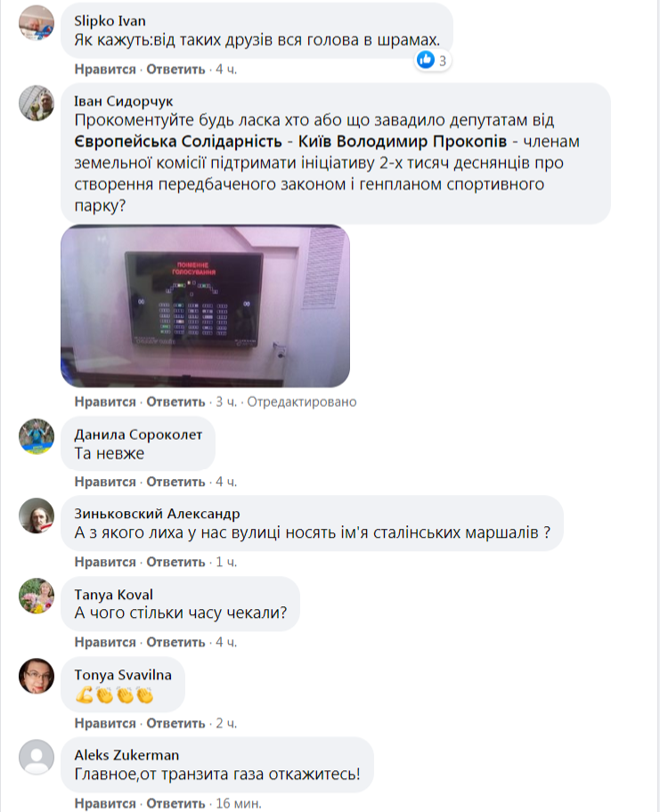Open Данила Сороколет's avatar
The height and width of the screenshot is (812, 660).
pyautogui.click(x=37, y=436)
